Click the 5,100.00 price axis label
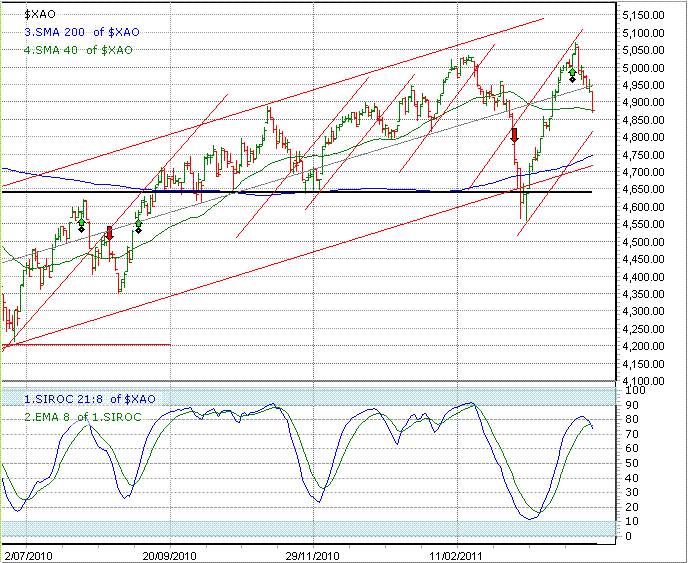Screen dimensions: 688x563 [643, 33]
